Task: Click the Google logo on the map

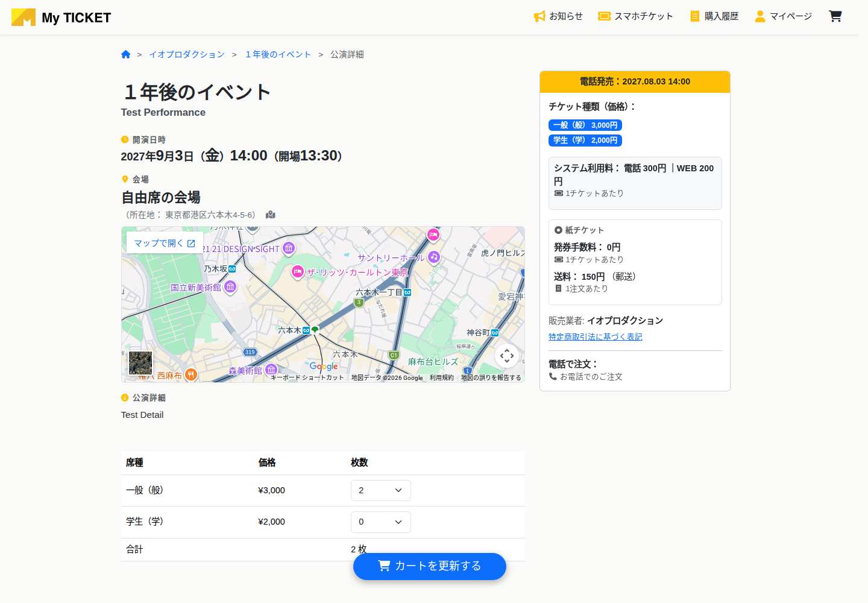Action: [x=324, y=366]
